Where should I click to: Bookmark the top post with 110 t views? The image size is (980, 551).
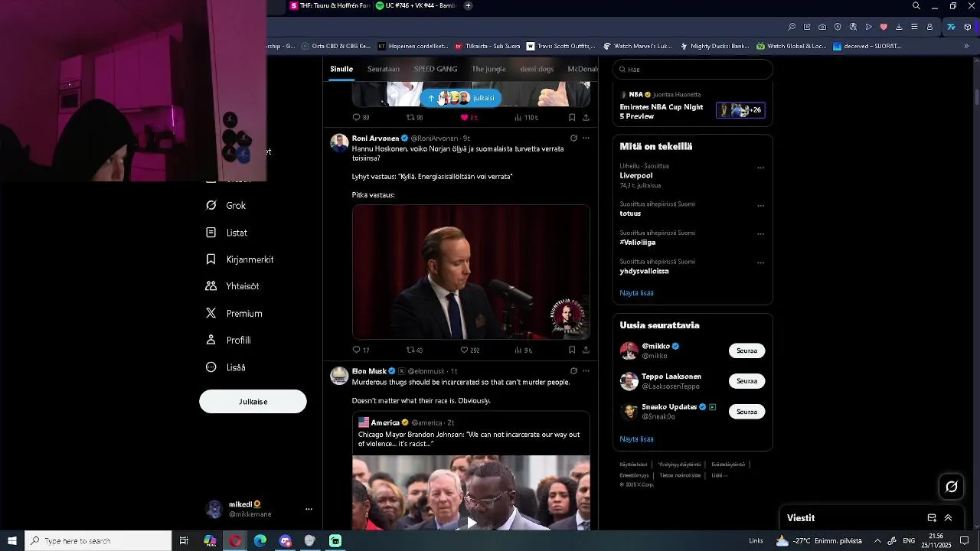(x=572, y=118)
